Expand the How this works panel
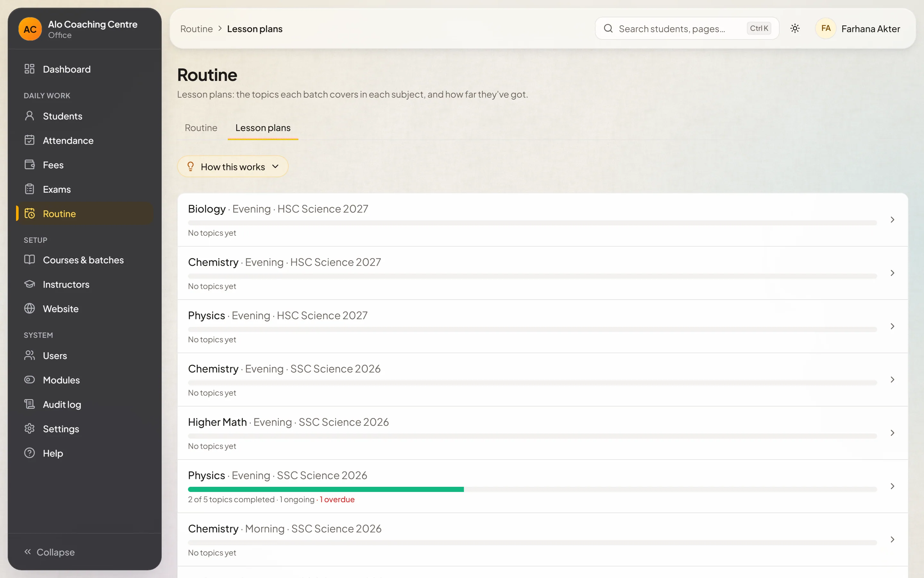Image resolution: width=924 pixels, height=578 pixels. tap(233, 167)
